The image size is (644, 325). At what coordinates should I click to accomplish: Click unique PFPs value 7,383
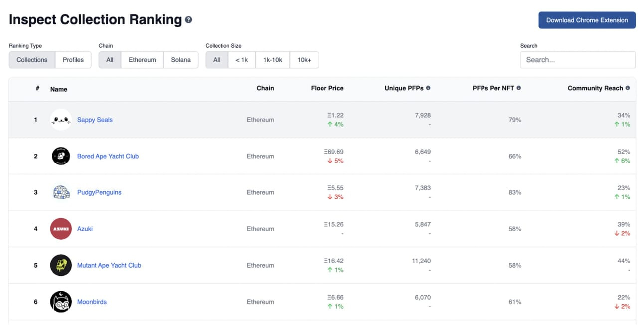point(423,188)
